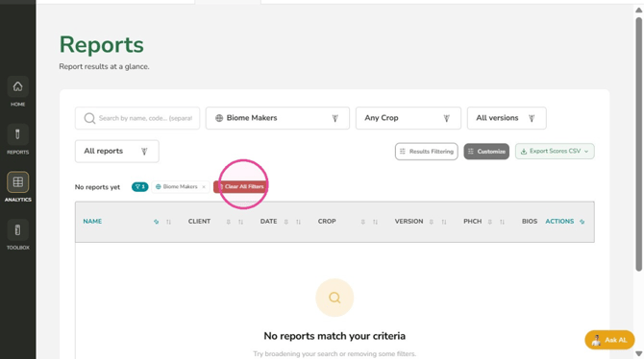Toggle sort order on VERSION column

point(444,222)
